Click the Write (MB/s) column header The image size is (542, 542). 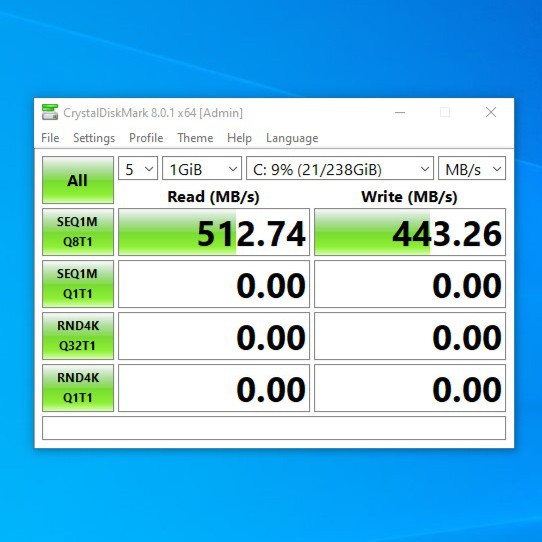[x=409, y=197]
